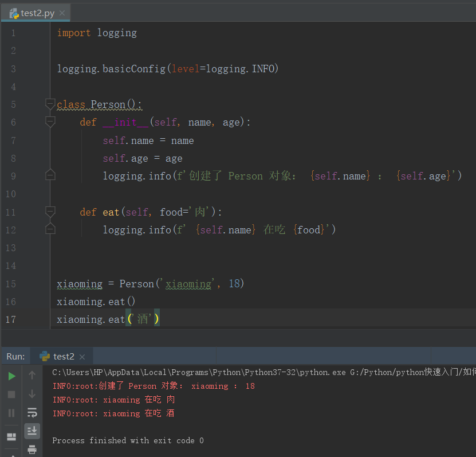Place cursor on 'import logging' line
Screen dimensions: 476x457
(x=97, y=33)
